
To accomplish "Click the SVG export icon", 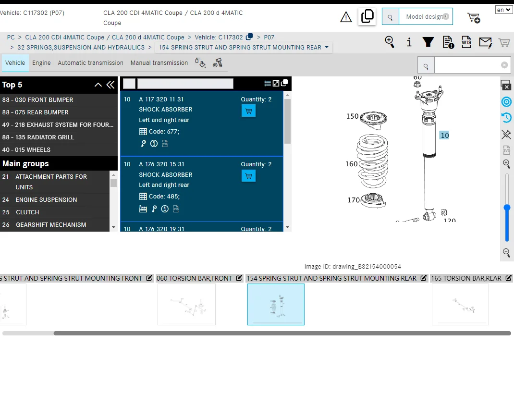I will tap(506, 150).
